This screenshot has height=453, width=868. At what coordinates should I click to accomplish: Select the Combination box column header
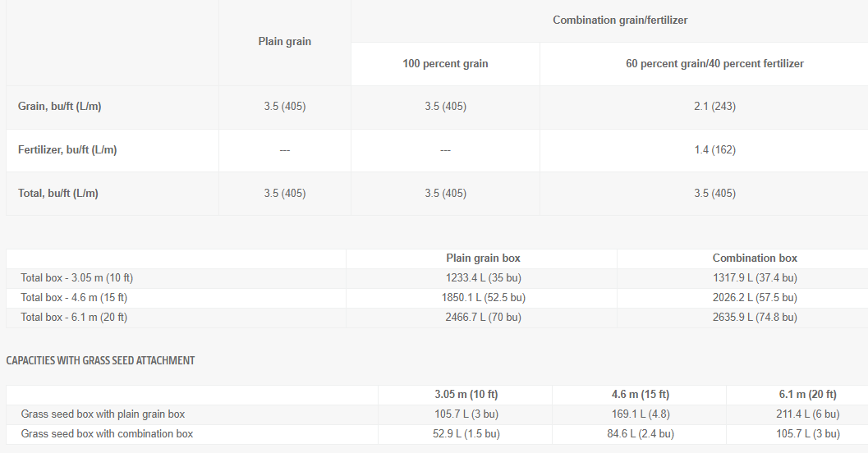(755, 259)
